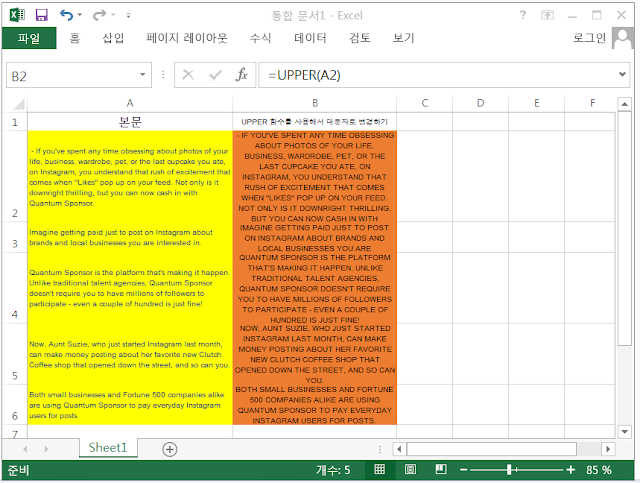Click the 로그인 sign-in link
640x483 pixels.
click(x=589, y=38)
